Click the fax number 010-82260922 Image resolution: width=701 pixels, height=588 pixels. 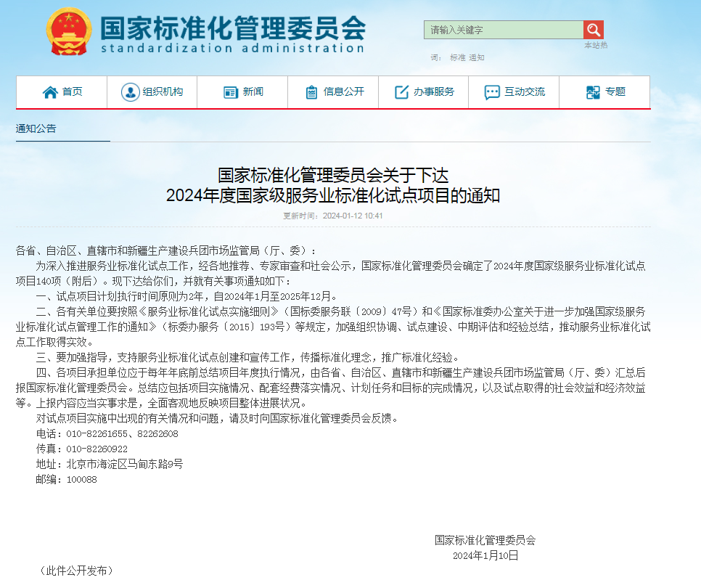coord(97,449)
